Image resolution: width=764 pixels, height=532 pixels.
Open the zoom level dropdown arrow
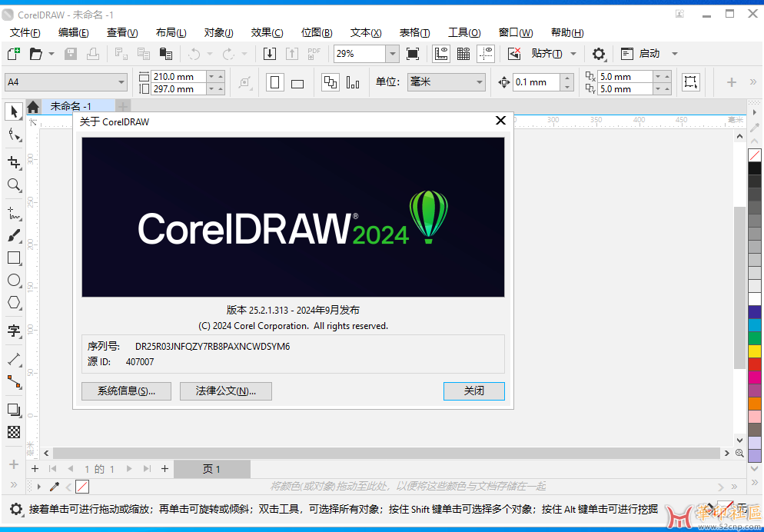392,54
